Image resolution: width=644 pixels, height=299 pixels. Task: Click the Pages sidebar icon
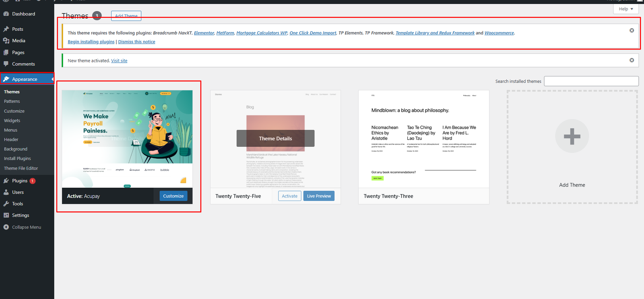(x=6, y=53)
